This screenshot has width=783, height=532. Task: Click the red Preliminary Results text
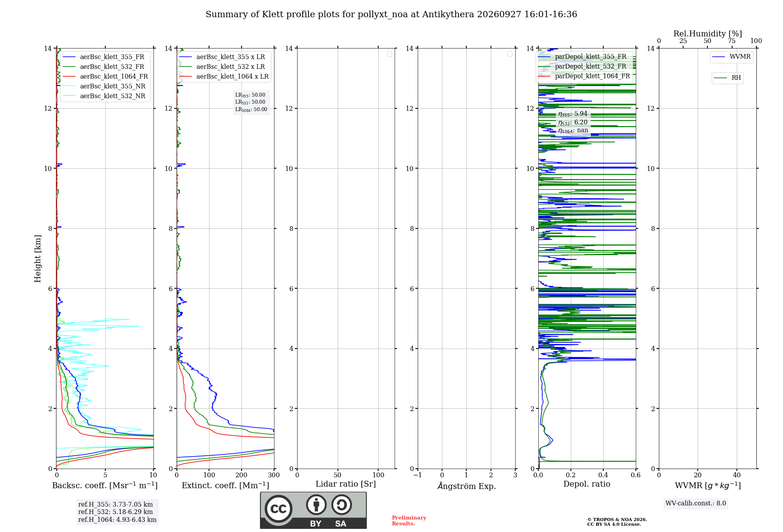click(409, 521)
